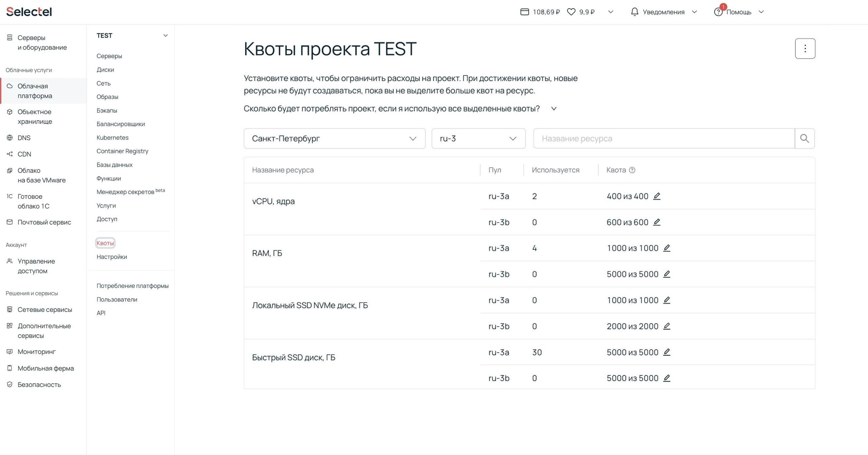
Task: Click the quota help question icon
Action: [x=632, y=170]
